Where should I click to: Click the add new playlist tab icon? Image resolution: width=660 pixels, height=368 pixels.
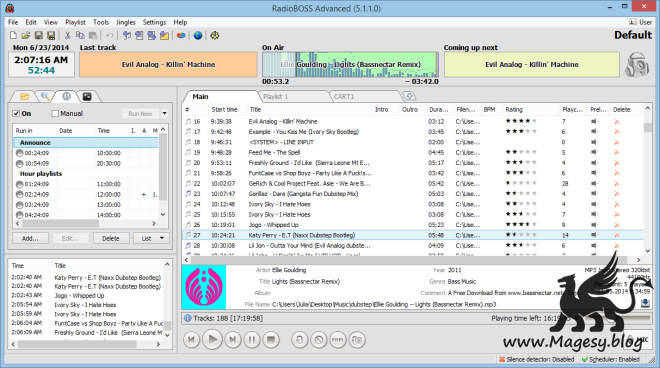(x=408, y=96)
